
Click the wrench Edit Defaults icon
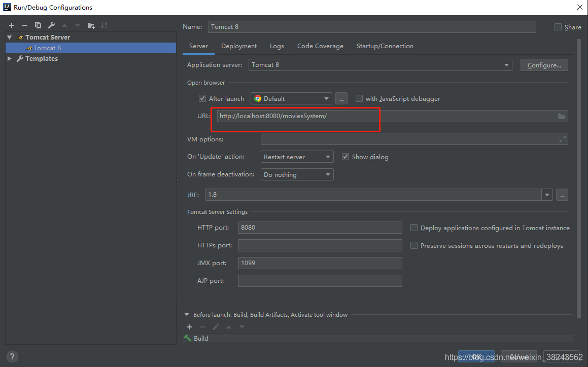pos(51,25)
